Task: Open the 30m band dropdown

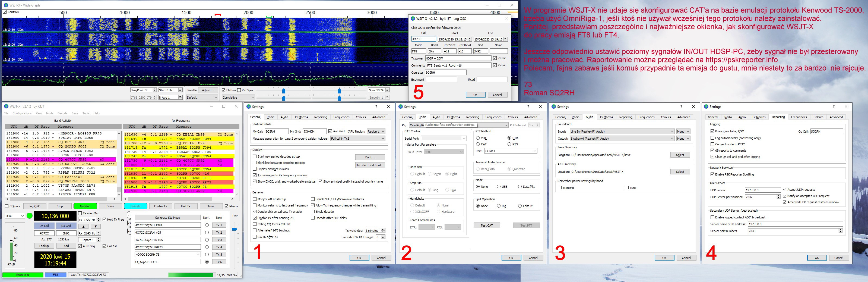Action: [15, 216]
